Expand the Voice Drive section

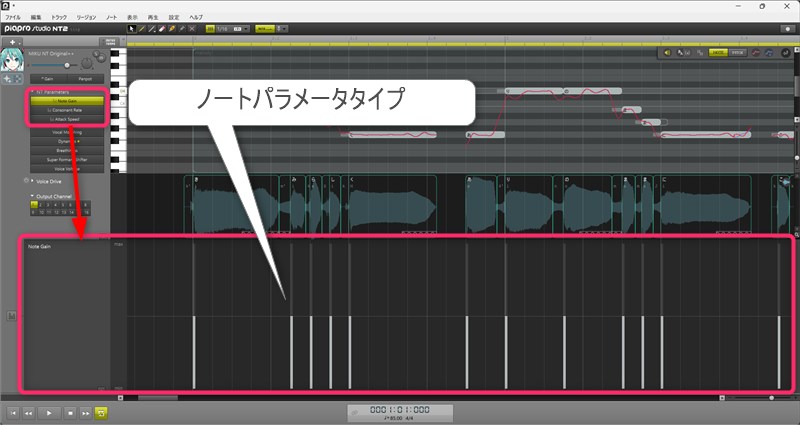click(32, 181)
